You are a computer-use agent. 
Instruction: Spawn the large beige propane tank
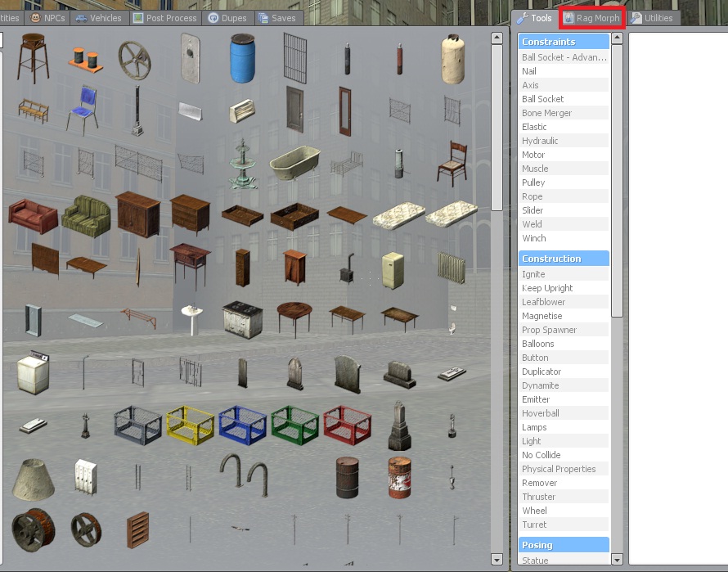[x=452, y=59]
